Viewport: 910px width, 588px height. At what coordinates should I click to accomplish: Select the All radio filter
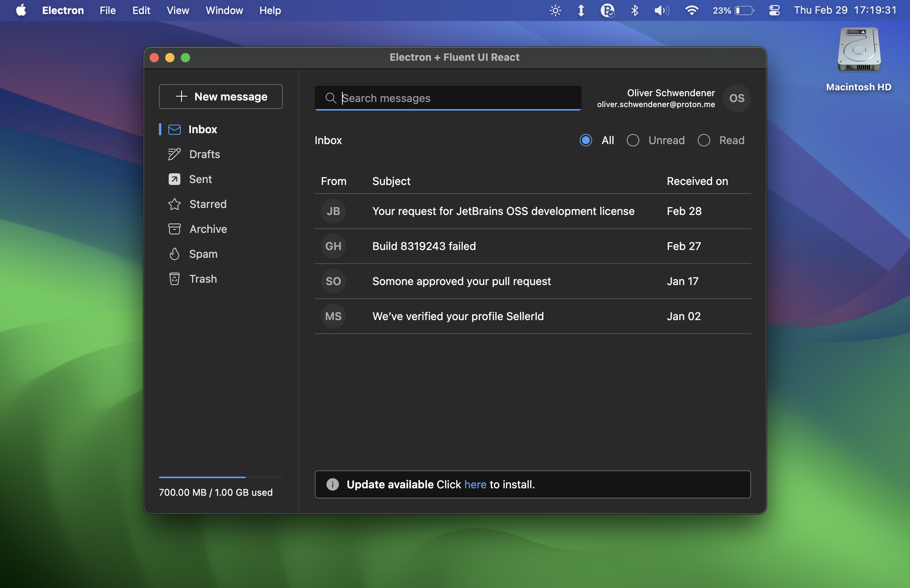click(586, 140)
